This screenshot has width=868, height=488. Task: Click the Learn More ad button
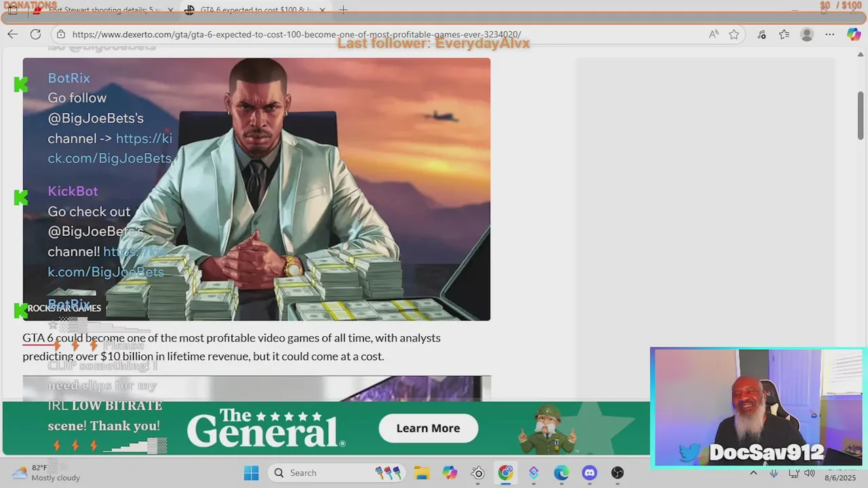tap(428, 428)
